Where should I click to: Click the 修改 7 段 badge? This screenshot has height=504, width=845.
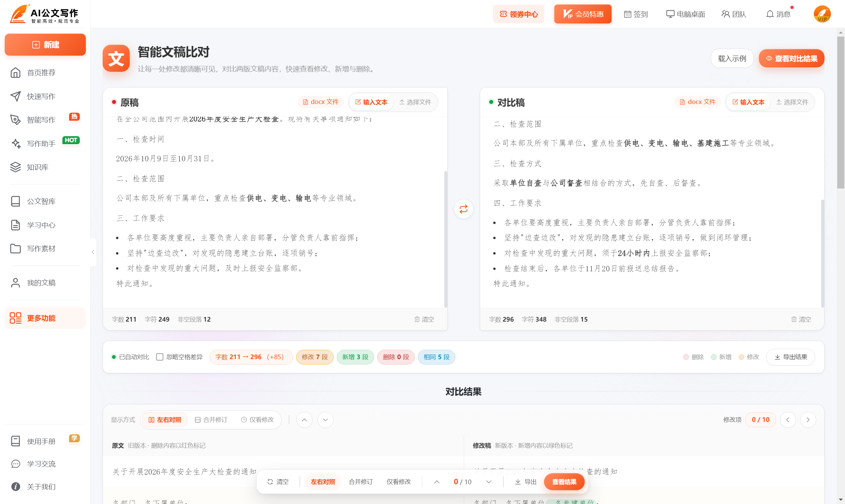315,357
